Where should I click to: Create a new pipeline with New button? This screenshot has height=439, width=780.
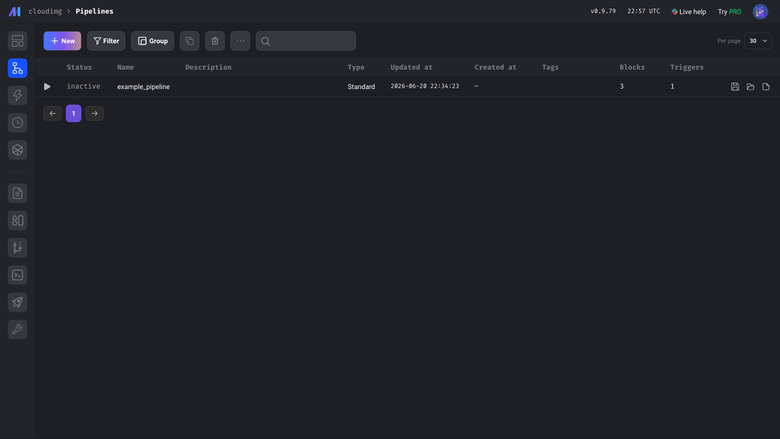(x=62, y=41)
